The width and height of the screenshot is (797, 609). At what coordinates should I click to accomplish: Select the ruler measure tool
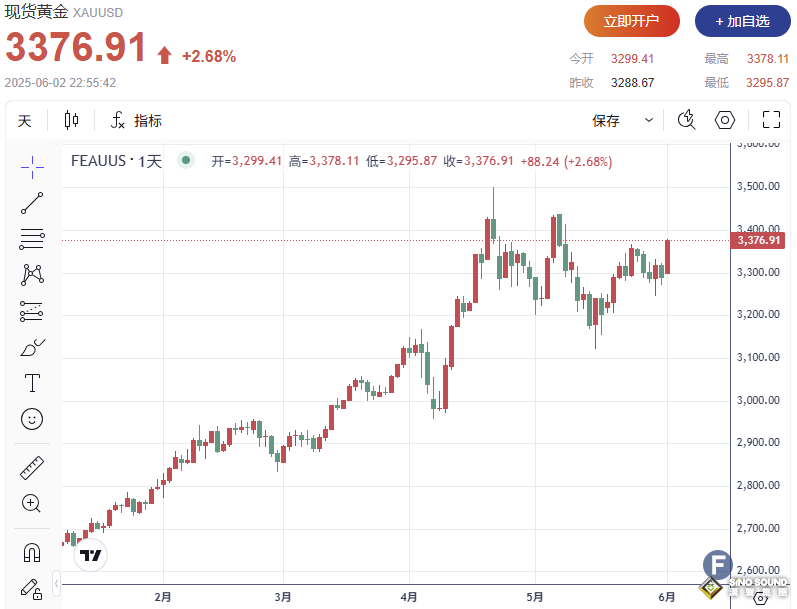pyautogui.click(x=32, y=468)
